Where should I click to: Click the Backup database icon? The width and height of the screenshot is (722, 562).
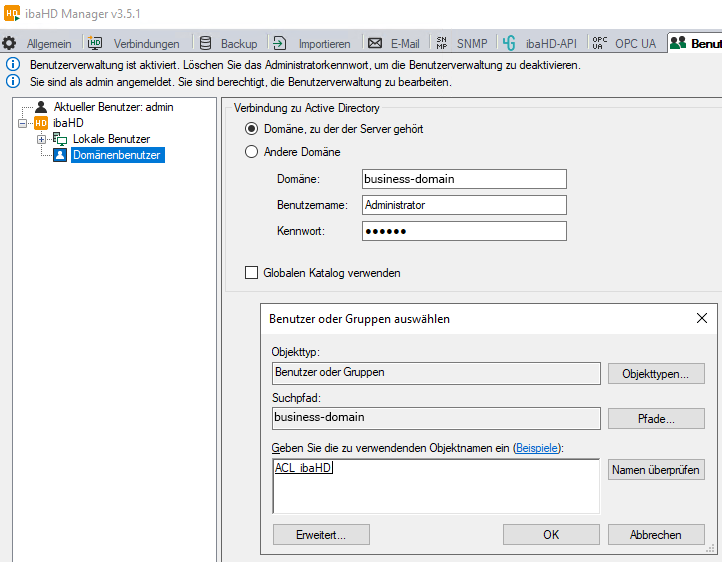tap(206, 43)
